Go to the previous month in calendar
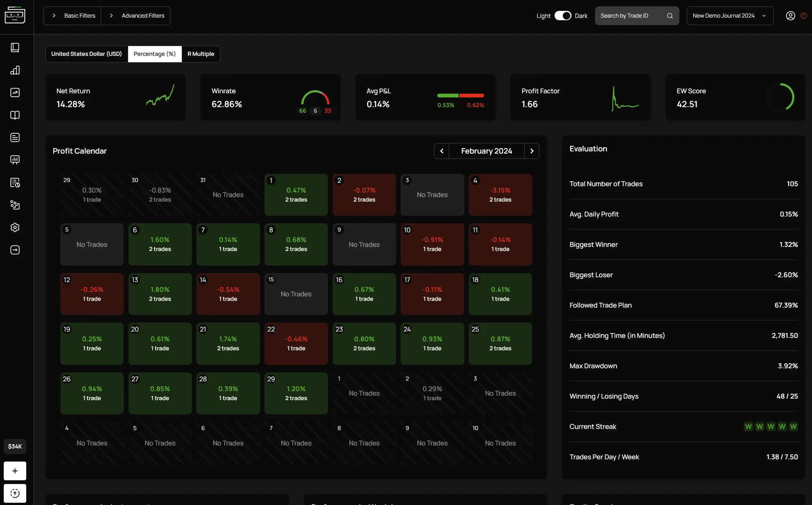Screen dimensions: 812x505 pyautogui.click(x=442, y=151)
